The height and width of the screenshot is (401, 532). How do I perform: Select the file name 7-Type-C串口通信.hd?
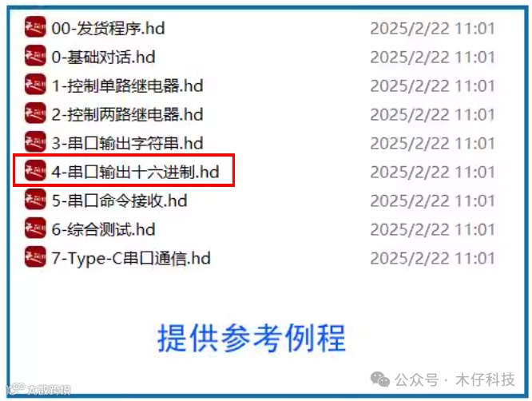point(131,259)
